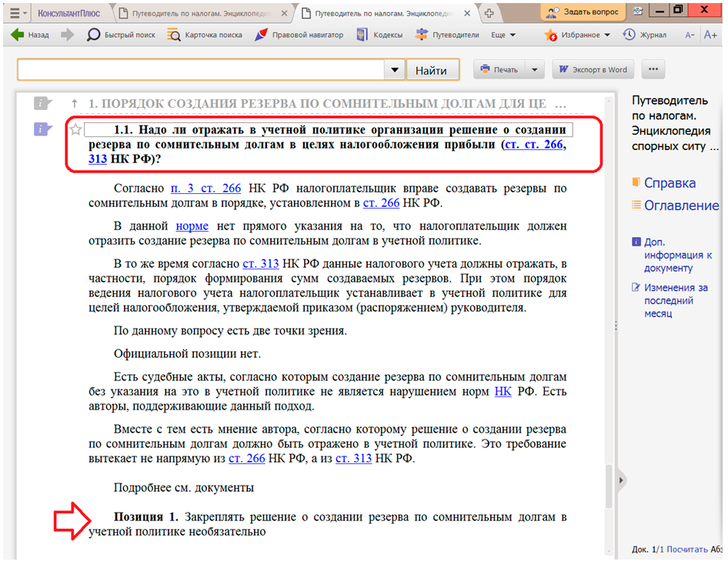Open link п. 3 ст. 266
Viewport: 728px width, 565px height.
coord(205,188)
